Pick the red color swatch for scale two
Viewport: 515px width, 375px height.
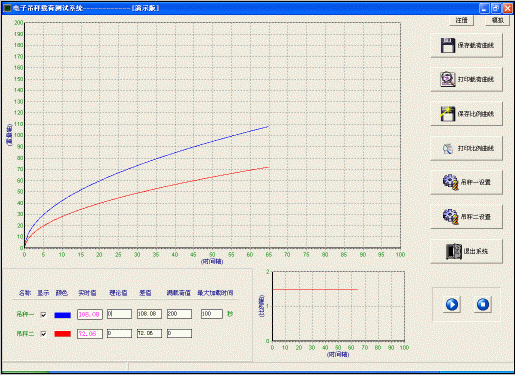[x=63, y=334]
